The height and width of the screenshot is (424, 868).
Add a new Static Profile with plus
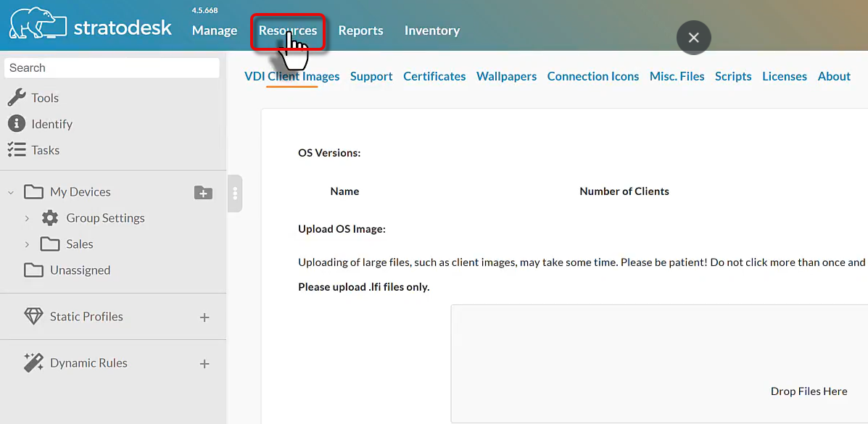tap(204, 317)
